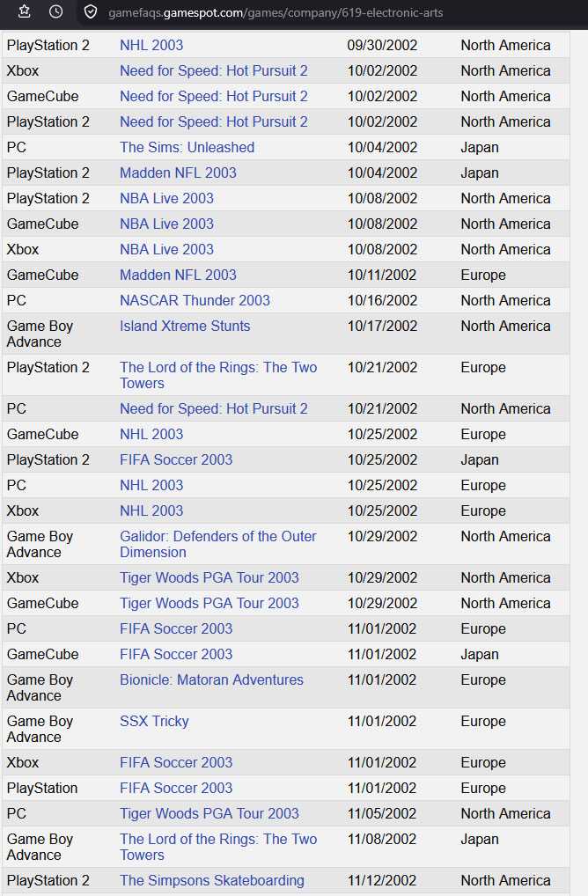Open NBA Live 2003 PlayStation 2 link
The height and width of the screenshot is (896, 588).
coord(167,198)
